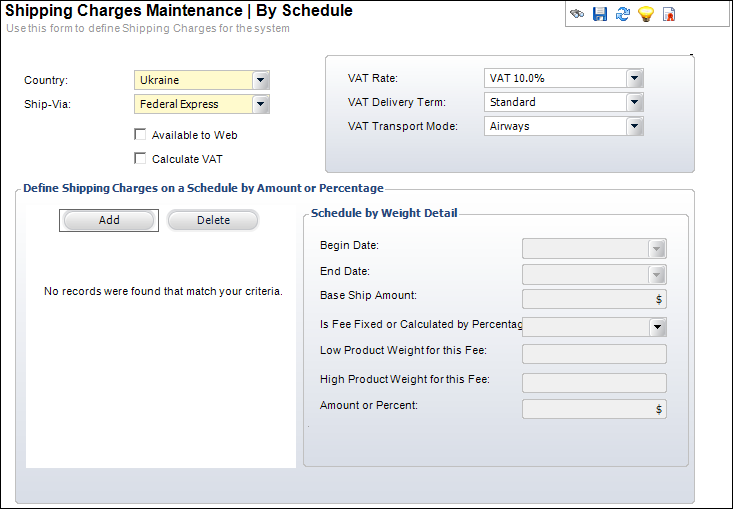Enable the Calculate VAT checkbox
This screenshot has height=509, width=733.
click(140, 158)
